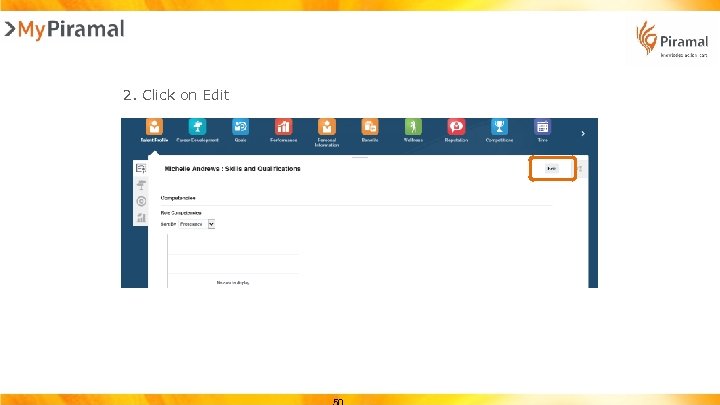This screenshot has width=720, height=405.
Task: Select the signpost sidebar icon
Action: pos(141,185)
